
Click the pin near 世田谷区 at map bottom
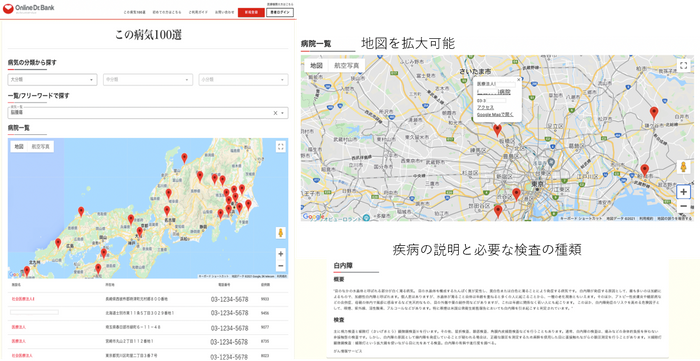pyautogui.click(x=498, y=211)
